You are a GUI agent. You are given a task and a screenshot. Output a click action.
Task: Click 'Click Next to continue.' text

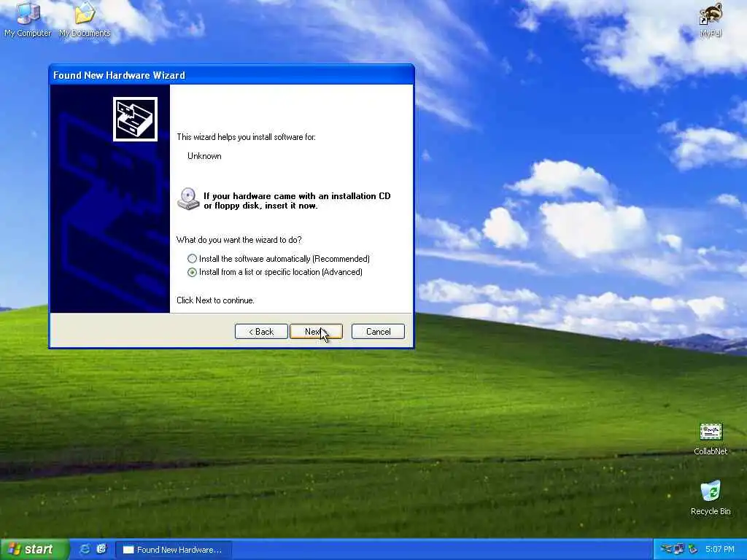[x=215, y=300]
